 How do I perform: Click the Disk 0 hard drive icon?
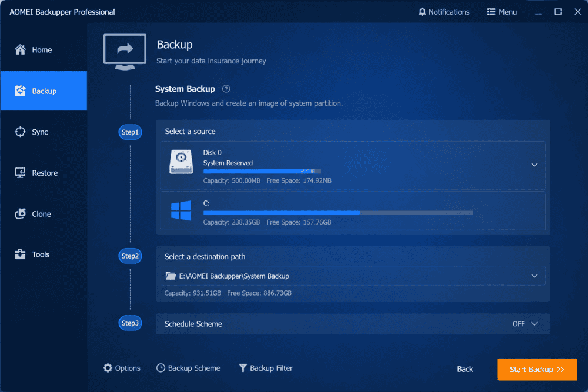click(181, 162)
